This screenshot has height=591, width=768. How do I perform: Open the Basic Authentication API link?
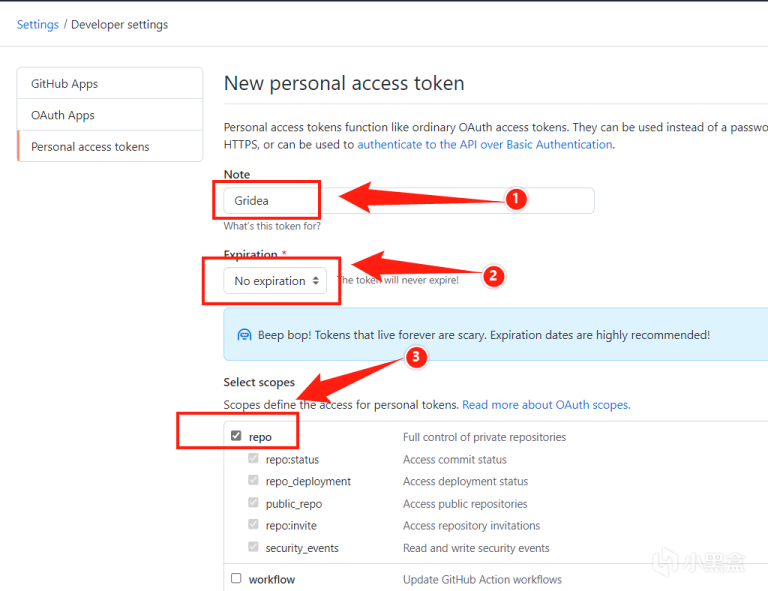point(484,144)
